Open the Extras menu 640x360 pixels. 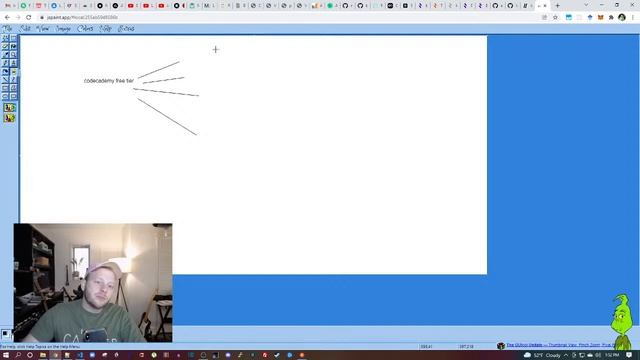(126, 29)
